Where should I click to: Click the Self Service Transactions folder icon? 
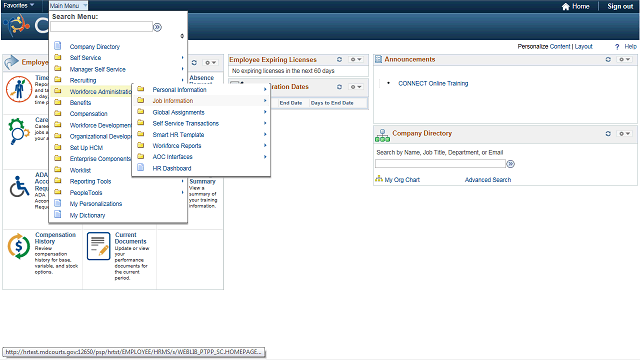click(x=141, y=122)
